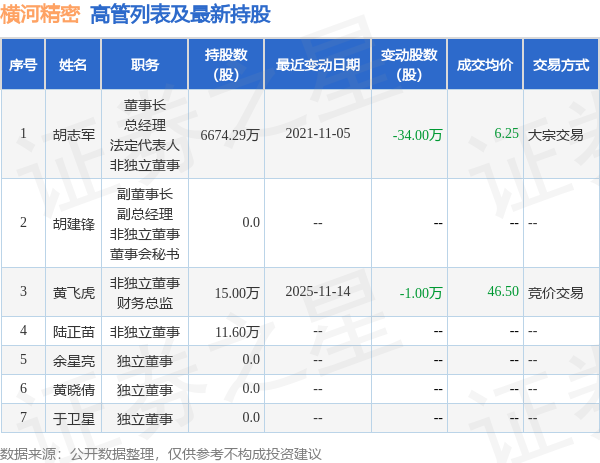Select the 大宗交易 trade method cell
The width and height of the screenshot is (600, 463).
555,135
